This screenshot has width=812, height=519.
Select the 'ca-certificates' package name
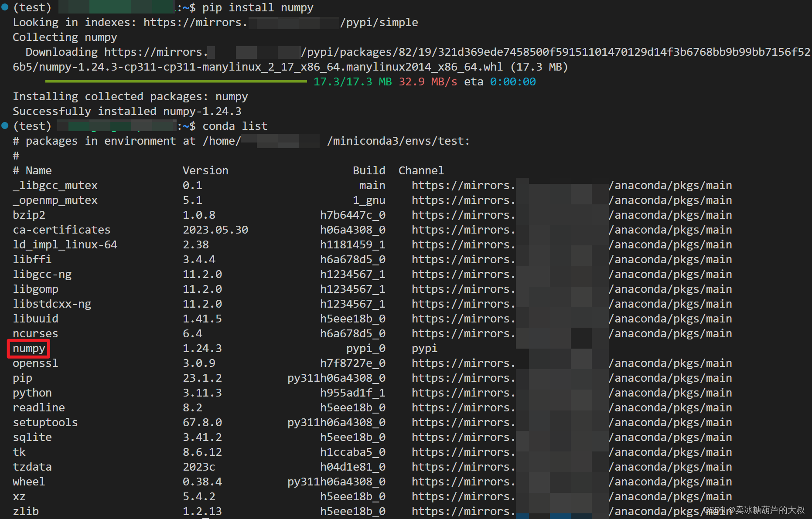click(x=61, y=230)
